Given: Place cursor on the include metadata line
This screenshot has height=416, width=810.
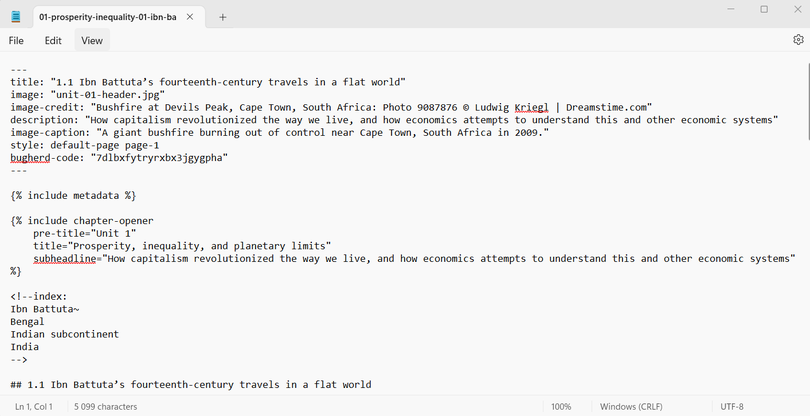Looking at the screenshot, I should click(73, 195).
